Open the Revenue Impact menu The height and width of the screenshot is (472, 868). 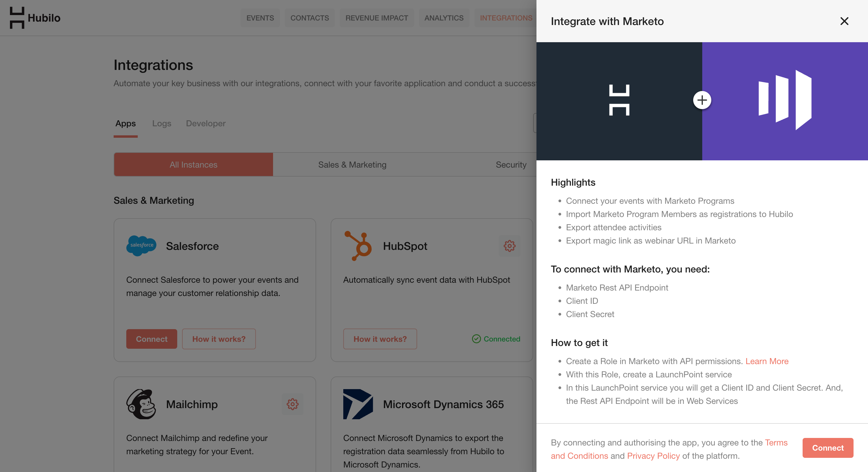click(x=376, y=18)
